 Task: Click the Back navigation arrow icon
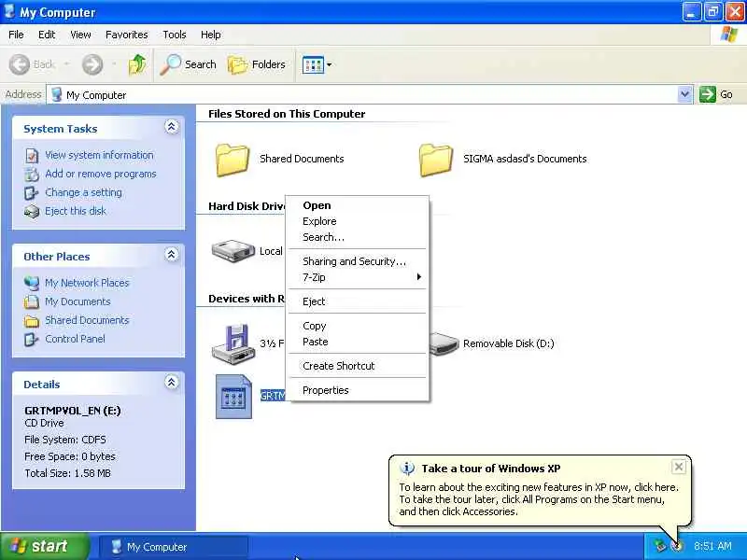(20, 64)
